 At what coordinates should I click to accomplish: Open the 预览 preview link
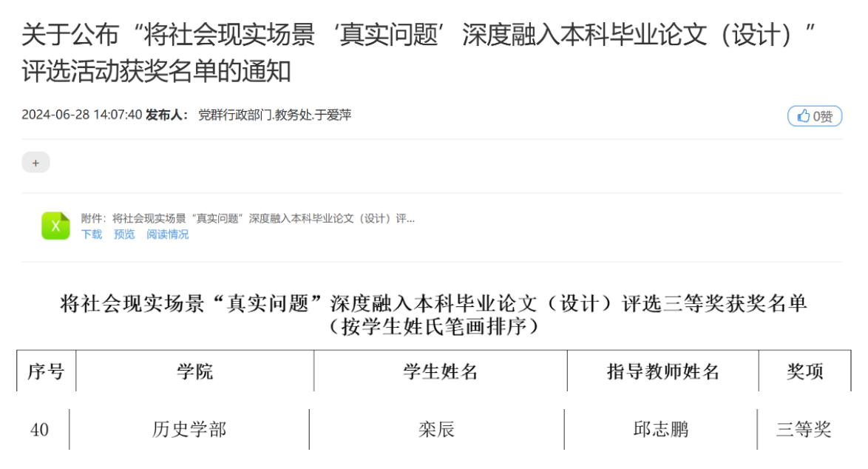click(x=124, y=234)
